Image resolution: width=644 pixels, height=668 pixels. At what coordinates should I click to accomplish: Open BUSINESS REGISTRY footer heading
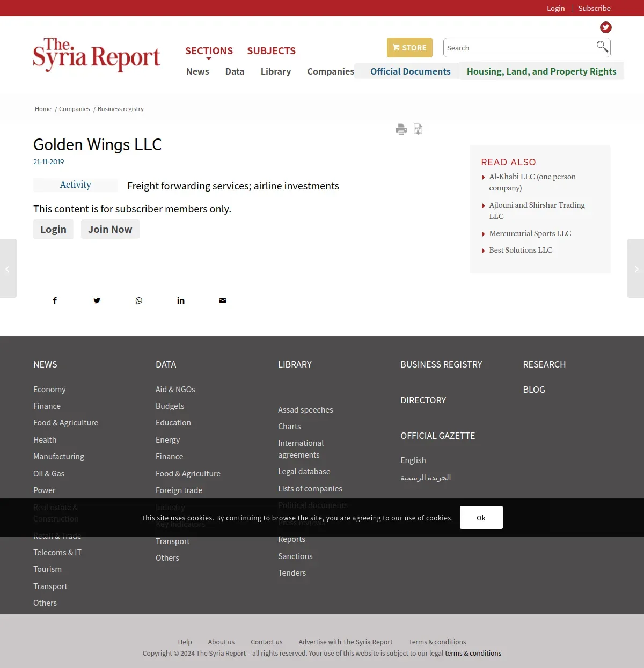tap(441, 364)
